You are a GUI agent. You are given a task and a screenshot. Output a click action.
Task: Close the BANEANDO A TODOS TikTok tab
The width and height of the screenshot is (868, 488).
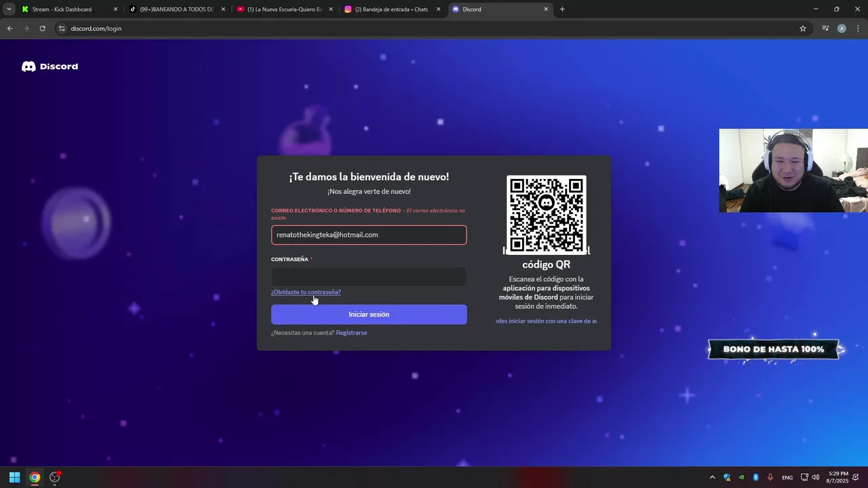tap(223, 9)
